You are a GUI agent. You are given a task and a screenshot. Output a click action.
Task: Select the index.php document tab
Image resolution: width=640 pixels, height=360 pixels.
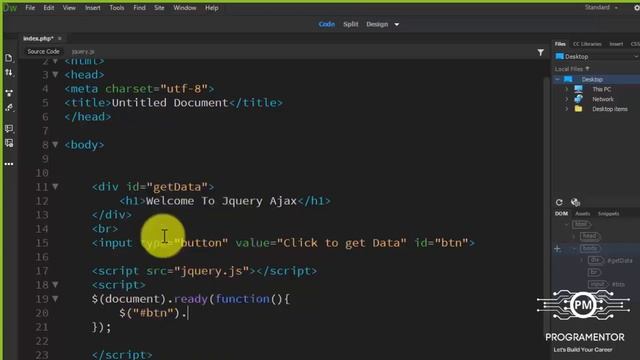coord(38,38)
